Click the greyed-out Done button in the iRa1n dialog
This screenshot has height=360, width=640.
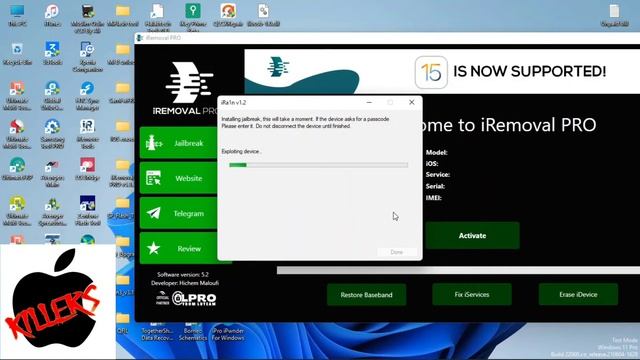point(396,252)
